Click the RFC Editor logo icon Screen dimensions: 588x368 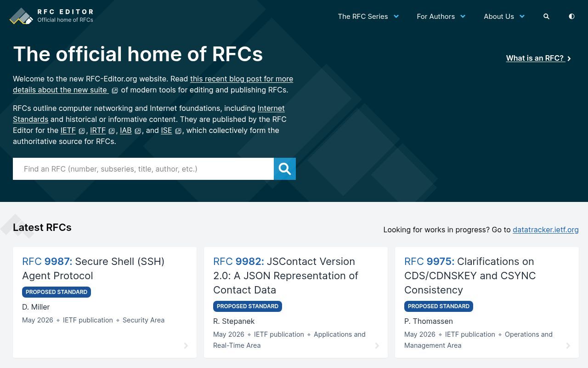point(21,16)
